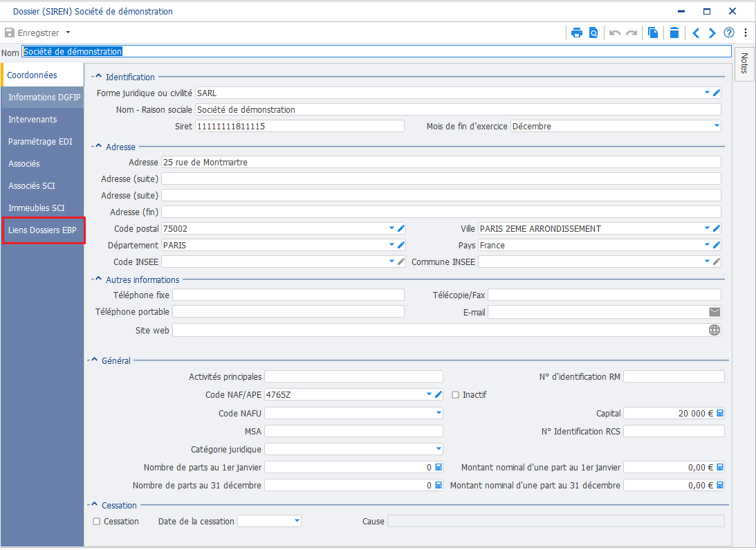The image size is (756, 550).
Task: Click into the Nom - Raison sociale field
Action: [x=458, y=109]
